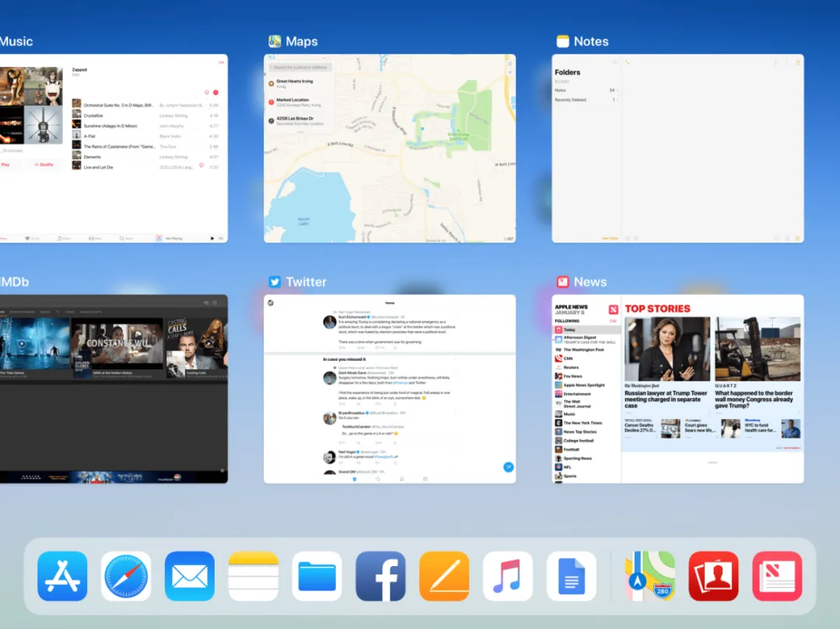
Task: Click the Play button in Music card
Action: [6, 165]
